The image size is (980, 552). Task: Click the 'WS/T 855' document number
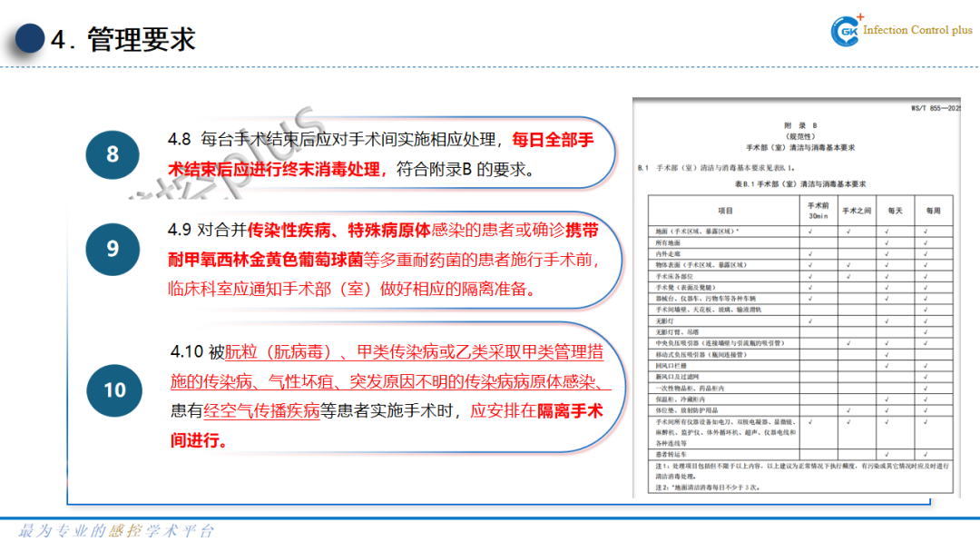pyautogui.click(x=935, y=108)
